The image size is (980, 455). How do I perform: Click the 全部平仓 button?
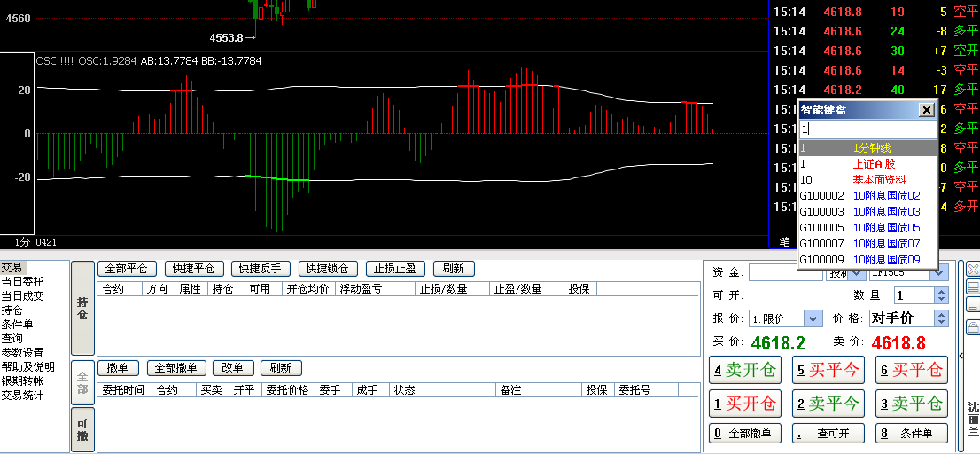127,269
